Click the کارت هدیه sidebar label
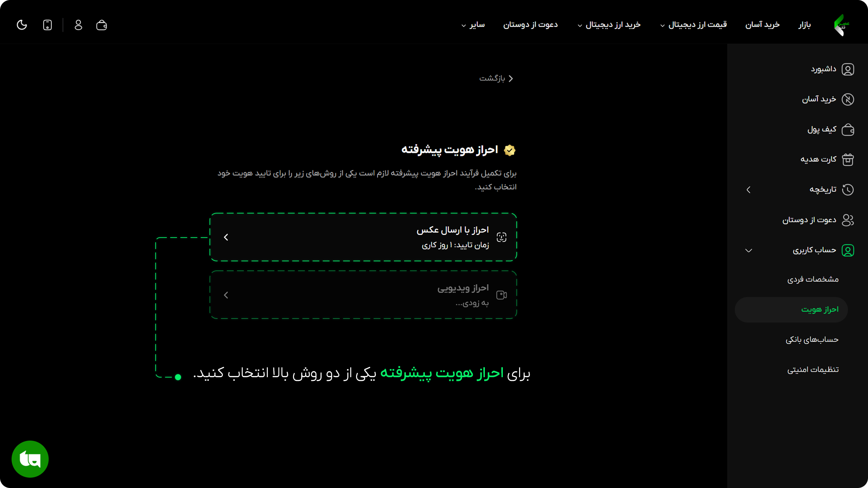The height and width of the screenshot is (488, 868). pyautogui.click(x=818, y=159)
